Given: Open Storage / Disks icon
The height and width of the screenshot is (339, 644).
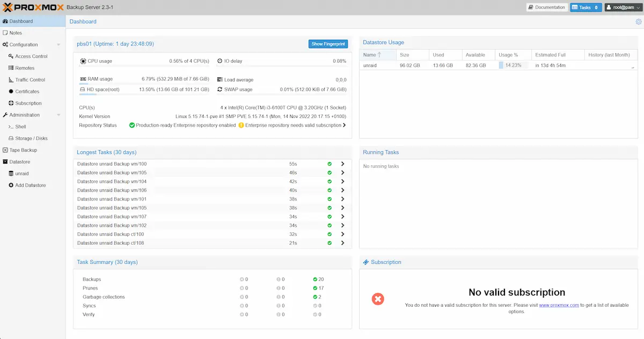Looking at the screenshot, I should (x=12, y=138).
